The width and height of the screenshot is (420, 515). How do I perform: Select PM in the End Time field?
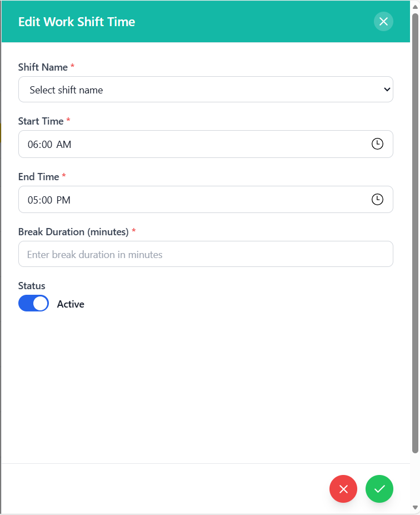[63, 200]
